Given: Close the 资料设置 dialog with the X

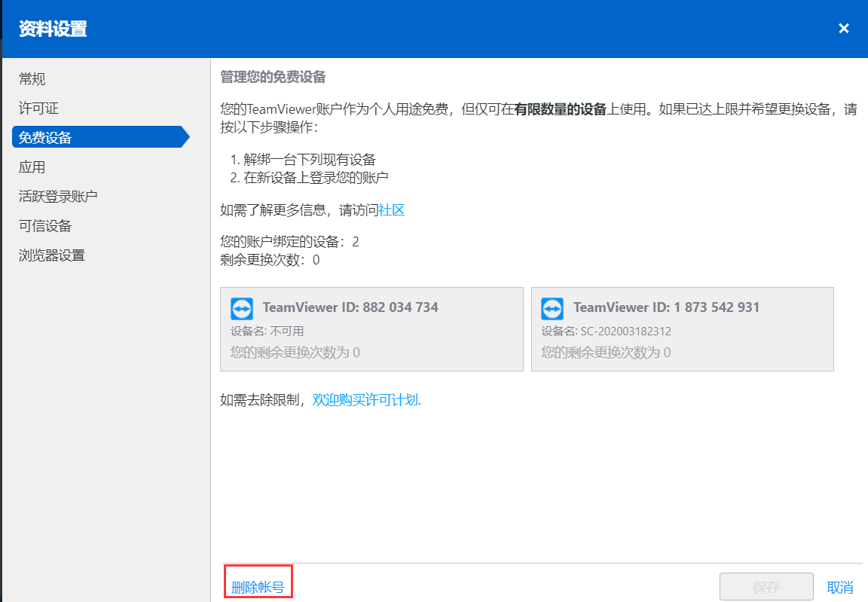Looking at the screenshot, I should 844,29.
